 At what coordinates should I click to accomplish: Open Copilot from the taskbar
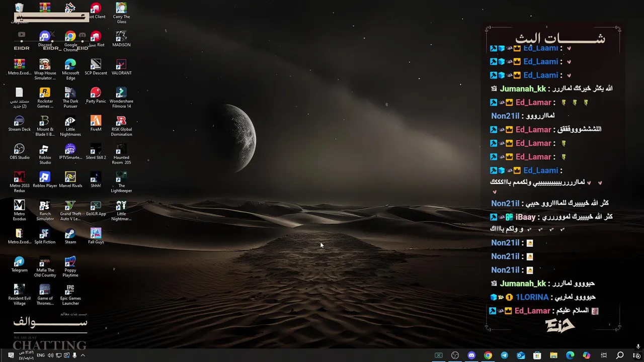coord(587,355)
